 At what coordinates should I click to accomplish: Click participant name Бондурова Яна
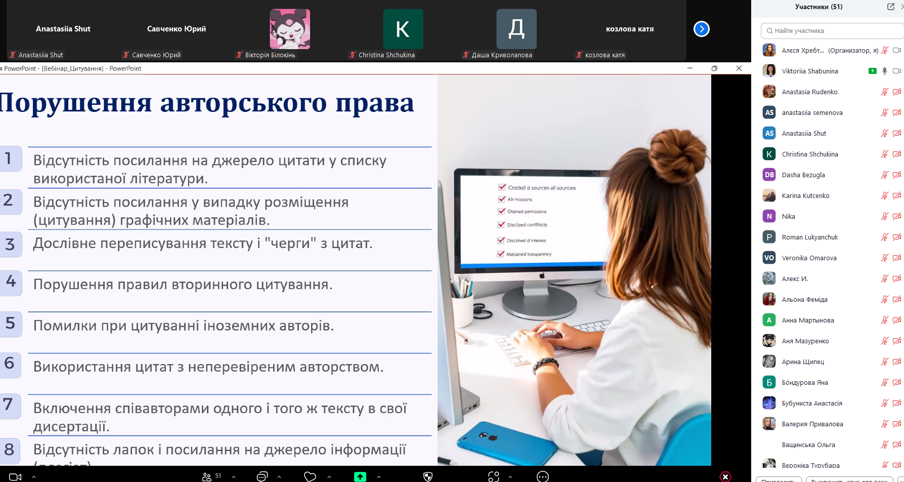tap(805, 382)
